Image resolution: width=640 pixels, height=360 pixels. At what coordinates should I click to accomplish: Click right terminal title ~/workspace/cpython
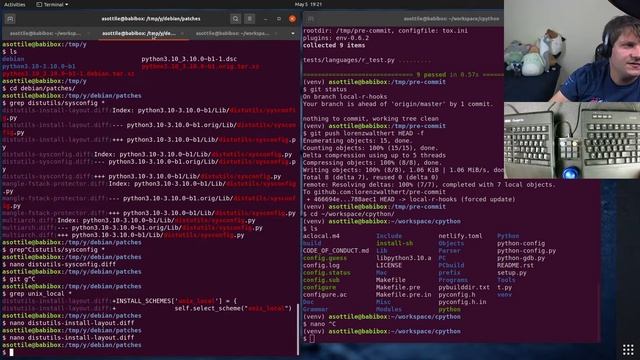click(x=451, y=19)
